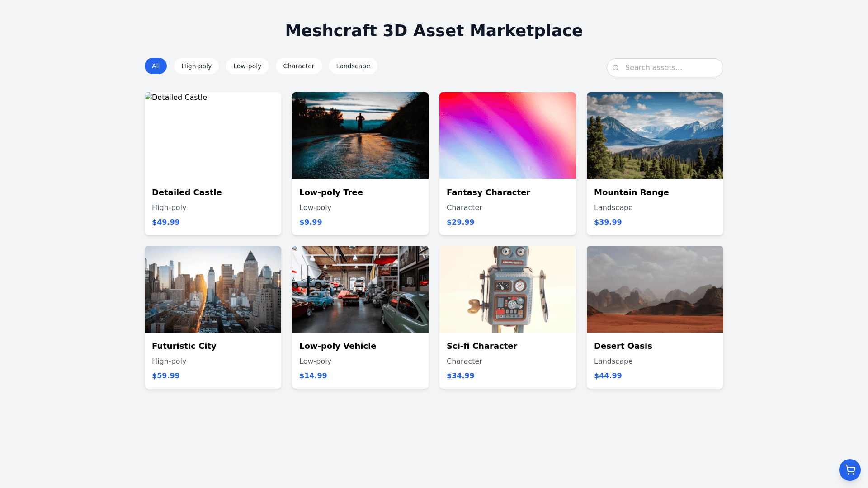The height and width of the screenshot is (488, 868).
Task: Click the Desert Oasis preview image
Action: (x=655, y=289)
